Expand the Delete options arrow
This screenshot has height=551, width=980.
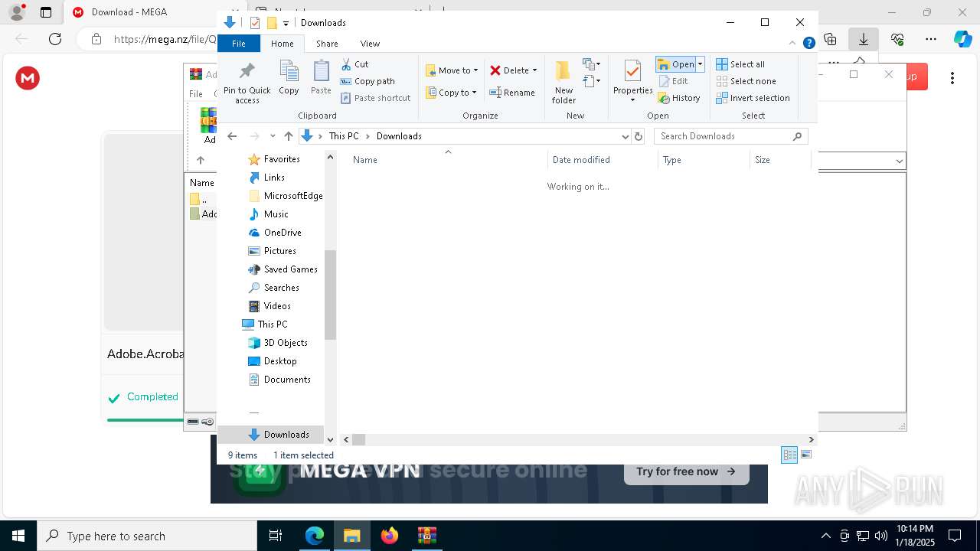click(x=534, y=70)
